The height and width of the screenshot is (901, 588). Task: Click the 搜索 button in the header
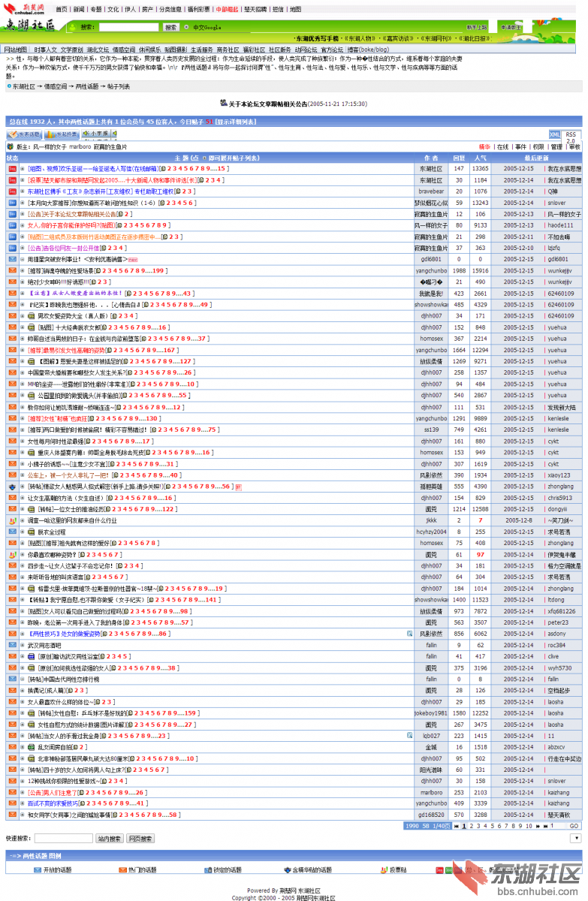point(171,27)
